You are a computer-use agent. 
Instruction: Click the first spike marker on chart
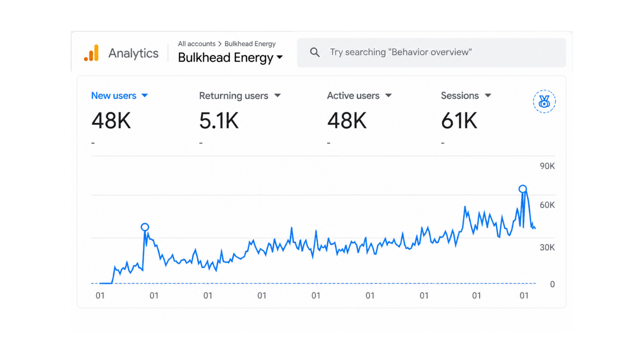pos(145,227)
